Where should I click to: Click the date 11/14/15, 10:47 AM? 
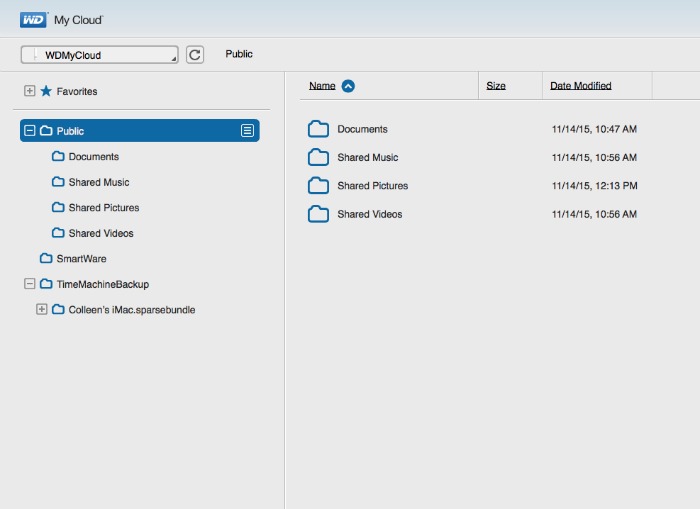click(x=594, y=129)
